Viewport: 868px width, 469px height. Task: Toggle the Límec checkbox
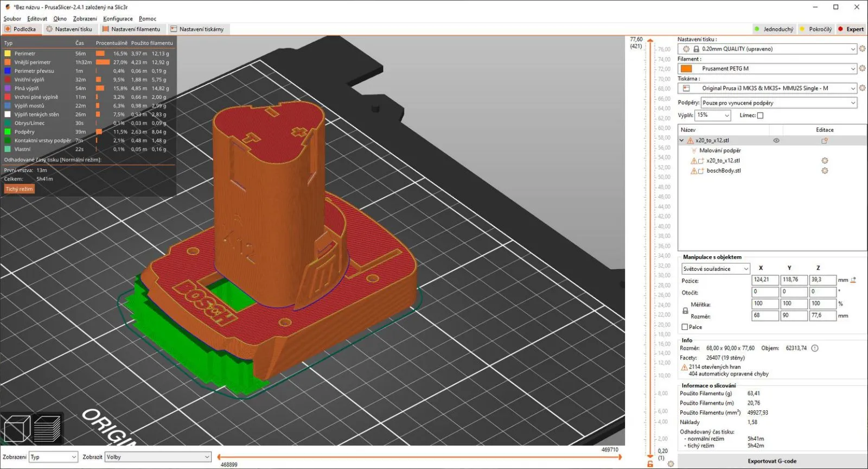[x=760, y=116]
